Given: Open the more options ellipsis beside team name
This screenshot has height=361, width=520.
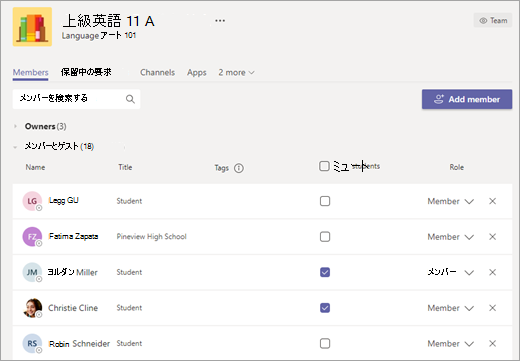Looking at the screenshot, I should 220,21.
